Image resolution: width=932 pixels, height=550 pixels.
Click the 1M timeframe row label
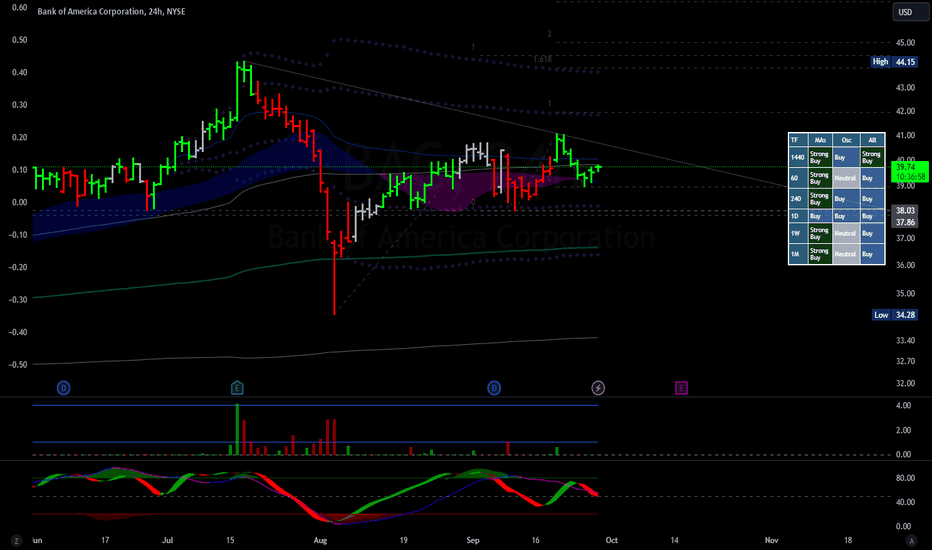click(797, 254)
